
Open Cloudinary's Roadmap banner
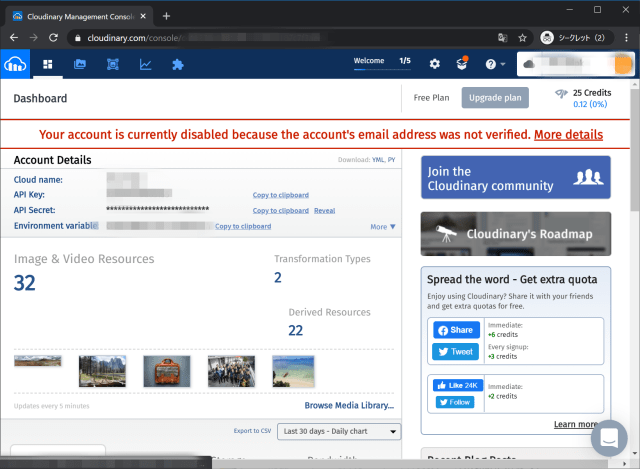(x=516, y=234)
